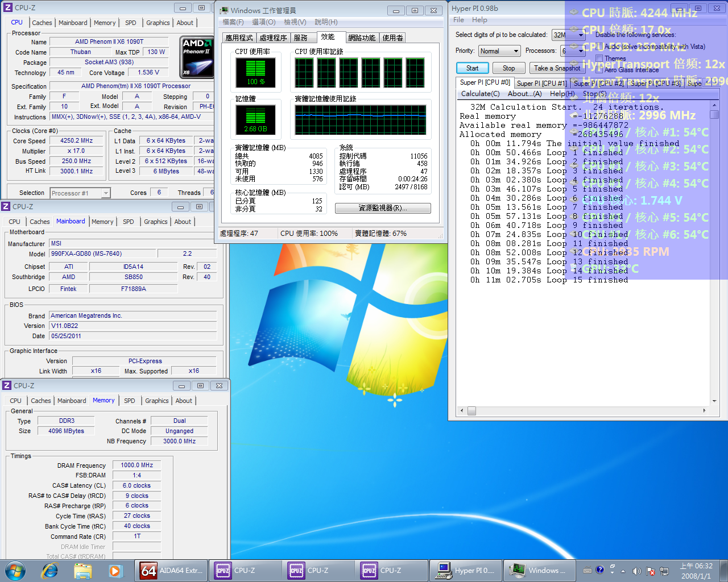Open the File menu in Hyper PI
The width and height of the screenshot is (728, 582).
(x=458, y=20)
